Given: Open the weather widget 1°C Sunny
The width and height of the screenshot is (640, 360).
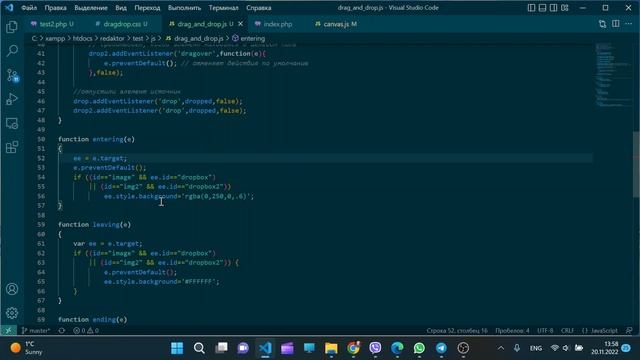Looking at the screenshot, I should tap(27, 348).
